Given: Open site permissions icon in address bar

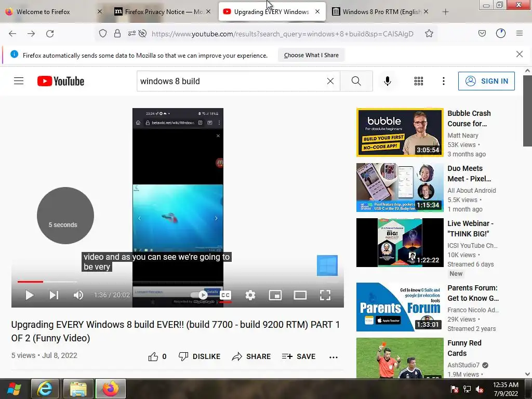Looking at the screenshot, I should pyautogui.click(x=131, y=33).
